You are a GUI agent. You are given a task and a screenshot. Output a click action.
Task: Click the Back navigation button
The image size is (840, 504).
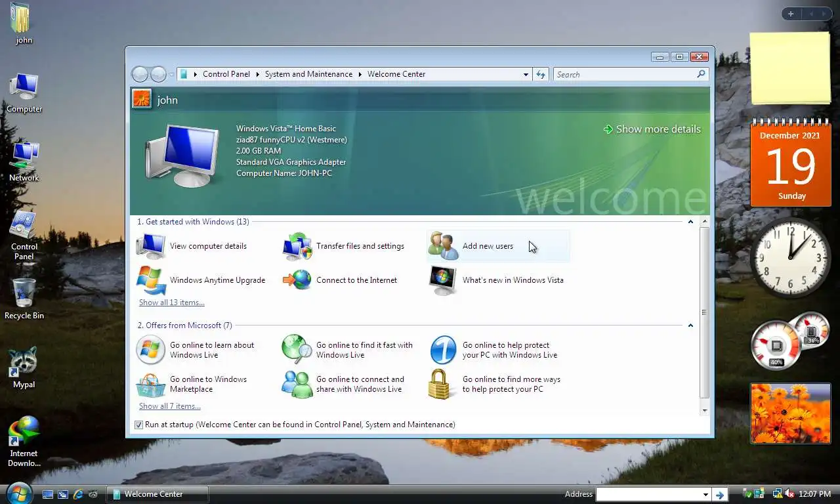[x=140, y=74]
